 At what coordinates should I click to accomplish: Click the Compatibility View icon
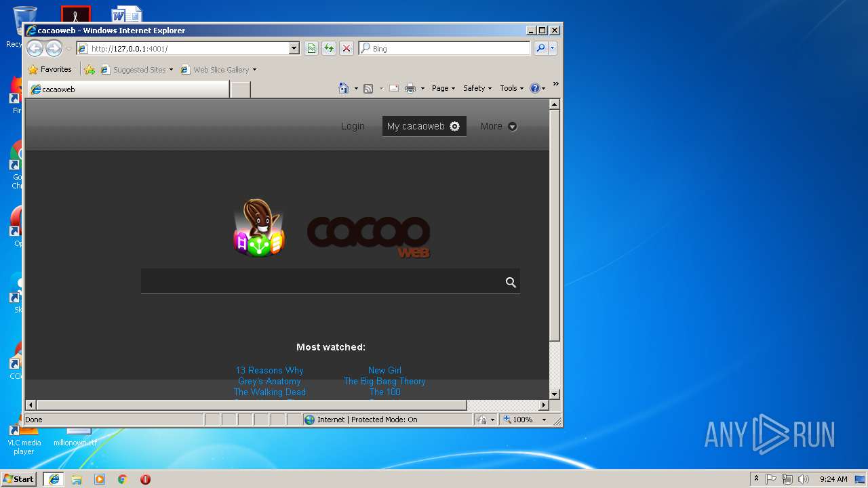click(x=311, y=48)
